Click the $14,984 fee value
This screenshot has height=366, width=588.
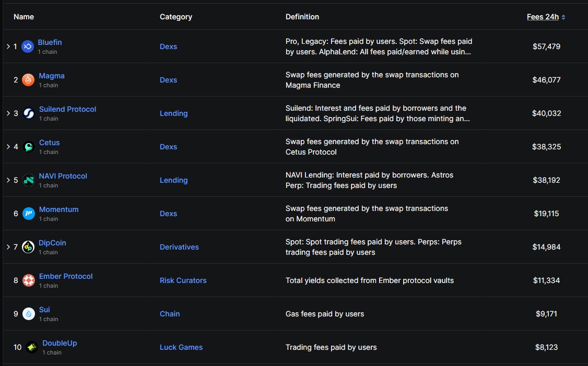546,247
